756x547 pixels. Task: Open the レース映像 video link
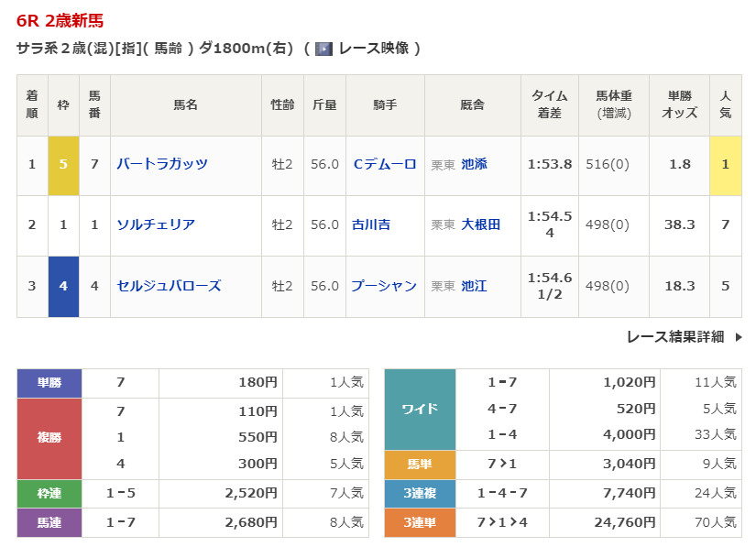(375, 49)
